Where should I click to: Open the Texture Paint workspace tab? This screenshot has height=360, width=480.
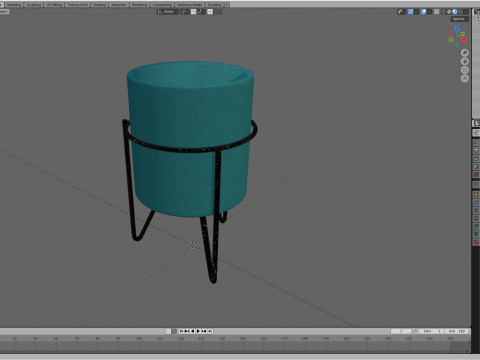(77, 5)
